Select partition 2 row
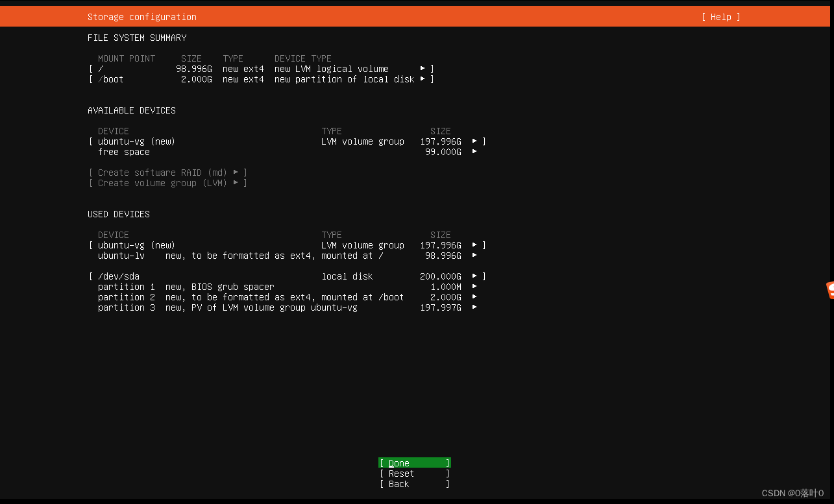 click(287, 297)
